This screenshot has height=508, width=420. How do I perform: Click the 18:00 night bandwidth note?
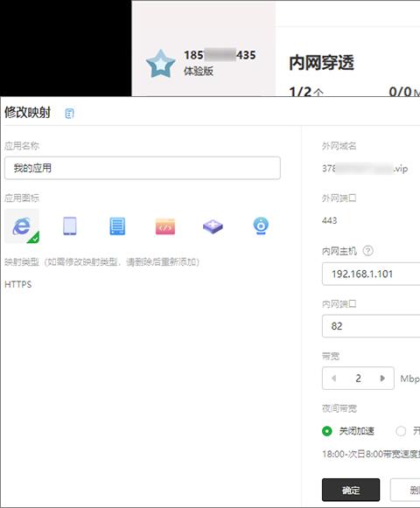[371, 454]
